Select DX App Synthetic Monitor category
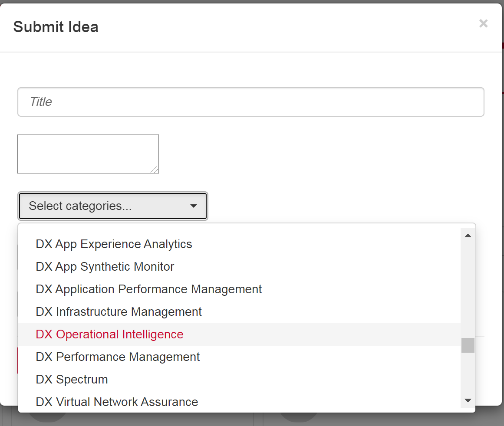504x426 pixels. [105, 267]
